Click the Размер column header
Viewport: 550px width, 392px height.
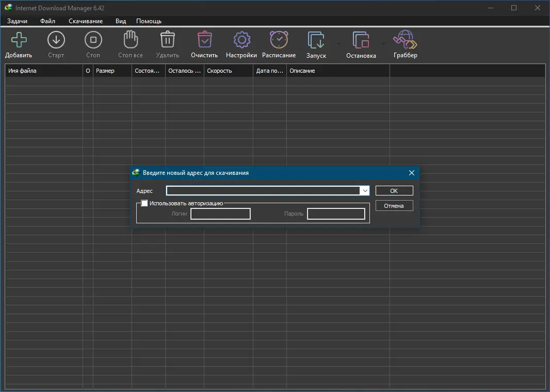coord(112,71)
